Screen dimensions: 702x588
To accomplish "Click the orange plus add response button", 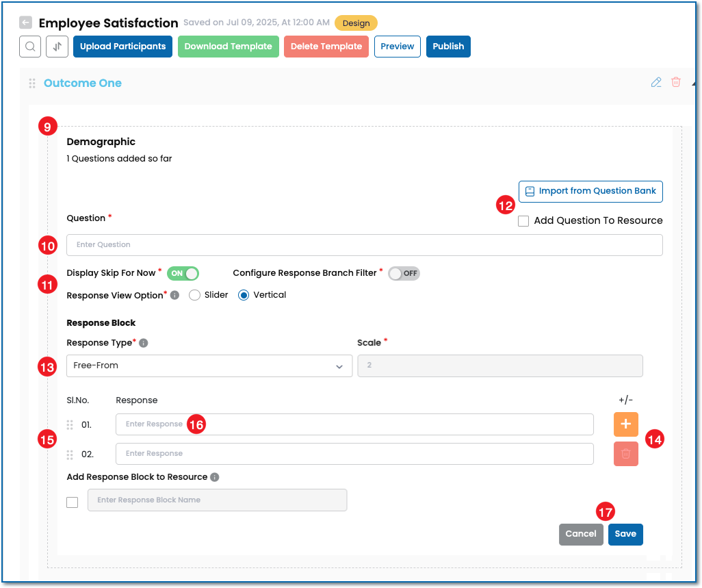I will 625,424.
